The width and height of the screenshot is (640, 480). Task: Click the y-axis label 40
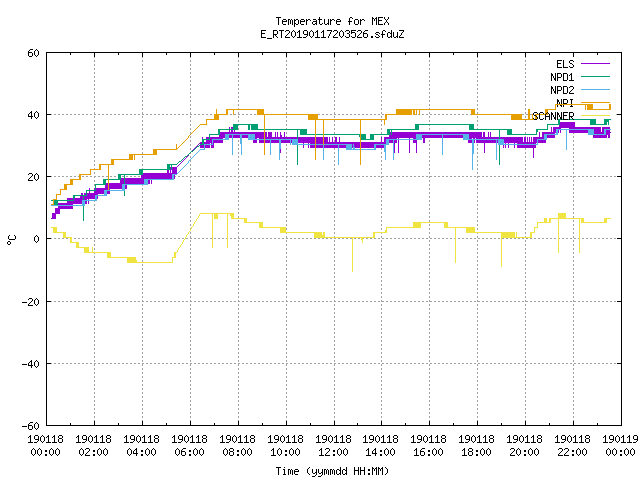(x=33, y=115)
